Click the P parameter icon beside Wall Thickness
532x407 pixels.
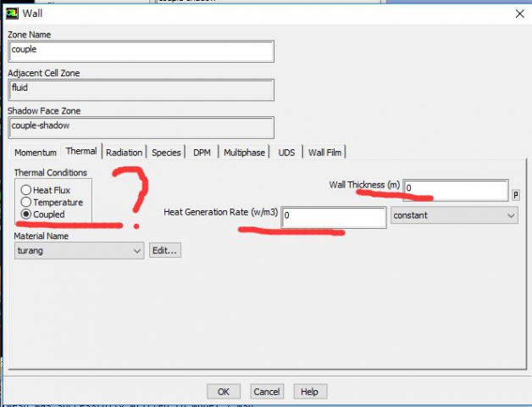tap(516, 194)
